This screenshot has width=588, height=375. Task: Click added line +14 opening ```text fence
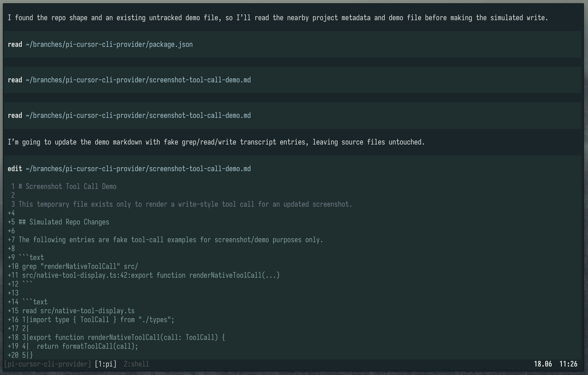[x=27, y=302]
